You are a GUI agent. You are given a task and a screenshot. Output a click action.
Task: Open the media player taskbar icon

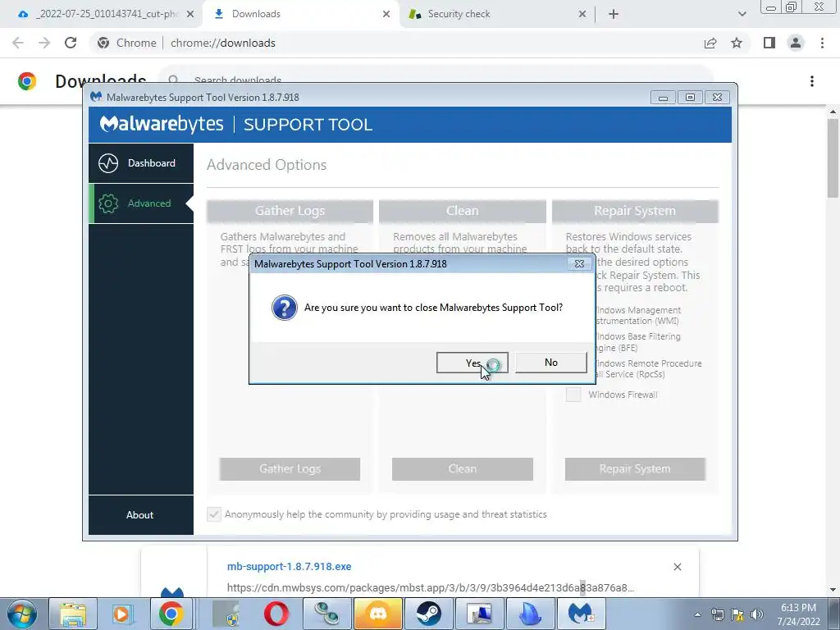point(122,614)
